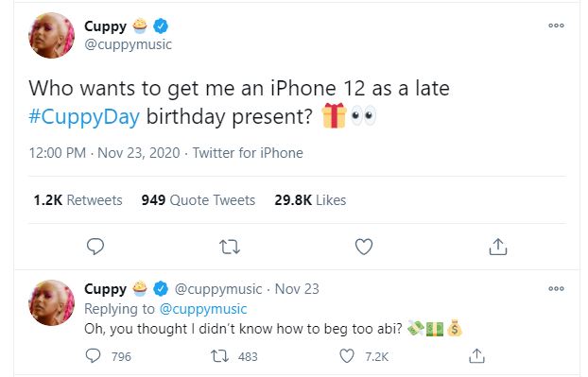Open @cuppymusic handle in main tweet header

click(x=129, y=44)
